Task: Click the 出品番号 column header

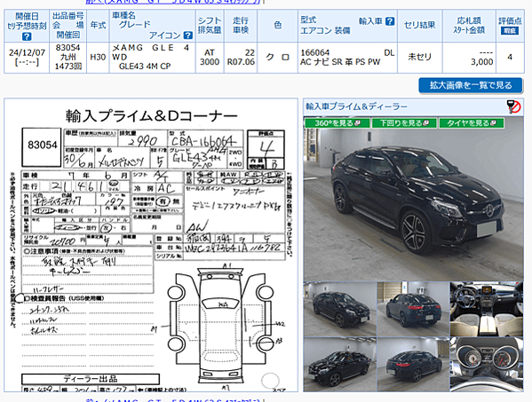Action: point(67,26)
